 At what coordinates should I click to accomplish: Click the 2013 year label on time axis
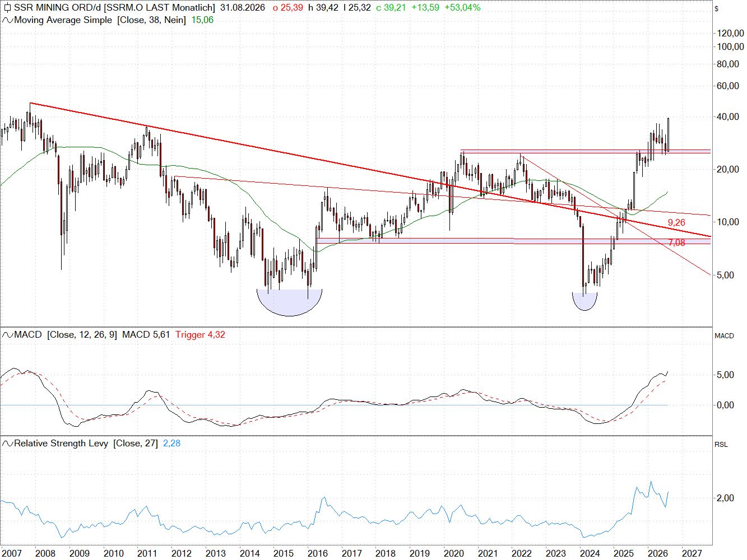[215, 553]
